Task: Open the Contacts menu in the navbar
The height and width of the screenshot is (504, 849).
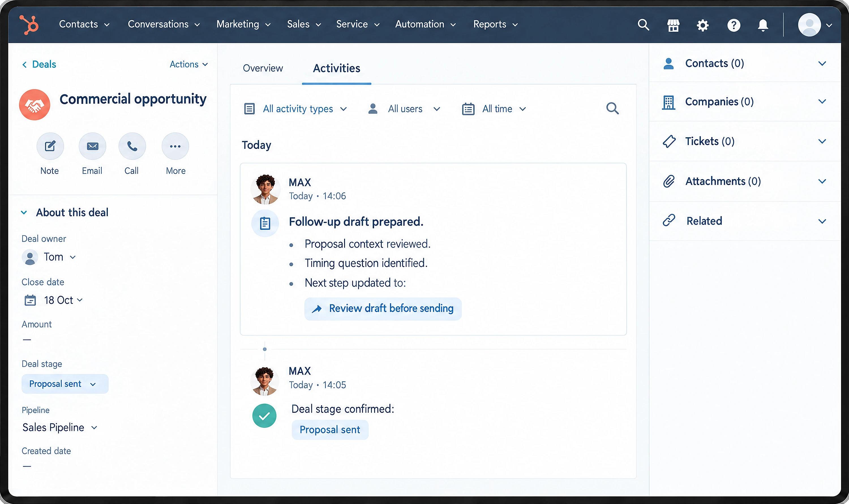Action: (84, 24)
